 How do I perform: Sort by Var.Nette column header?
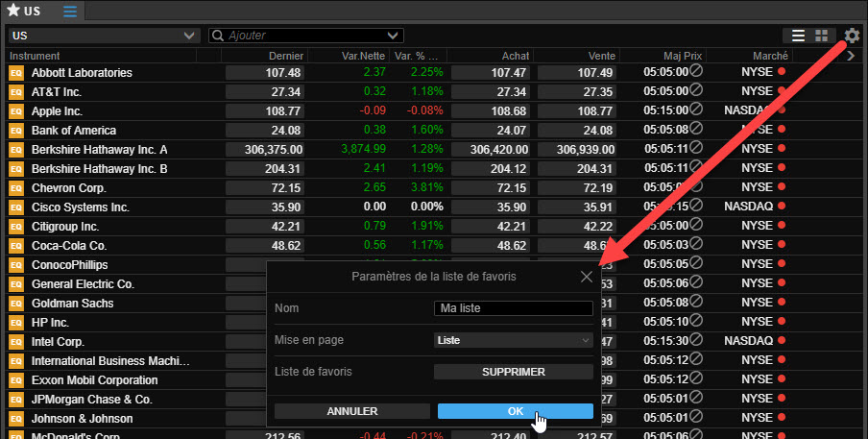(364, 56)
